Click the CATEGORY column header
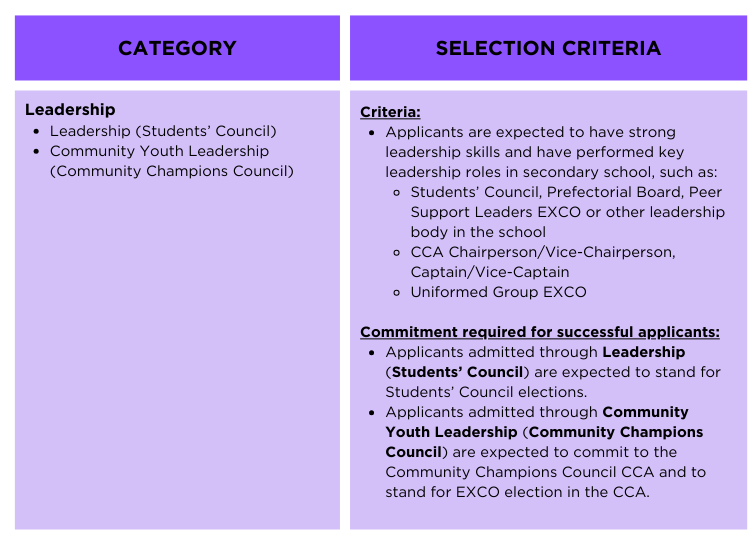The image size is (756, 541). coord(177,48)
